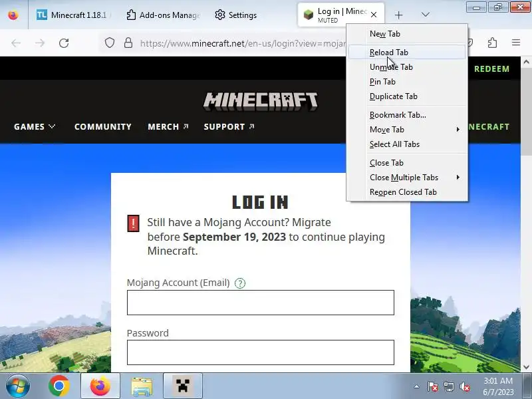The width and height of the screenshot is (532, 399).
Task: Click the REDEEM link
Action: pos(491,69)
